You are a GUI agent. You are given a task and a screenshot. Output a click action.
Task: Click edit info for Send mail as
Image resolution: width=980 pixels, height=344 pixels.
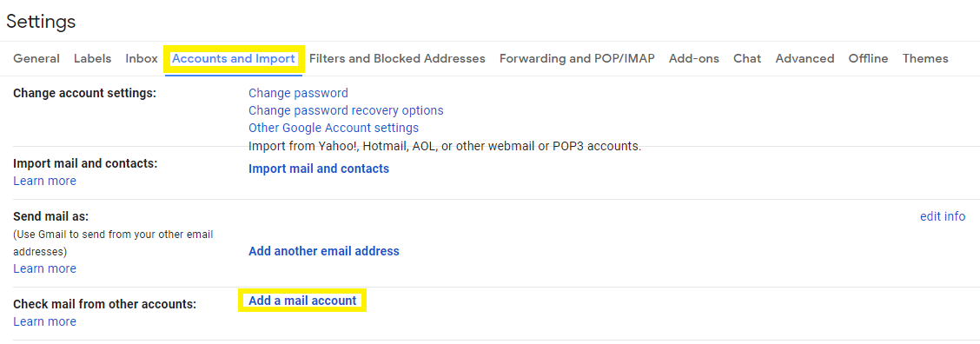click(x=943, y=216)
